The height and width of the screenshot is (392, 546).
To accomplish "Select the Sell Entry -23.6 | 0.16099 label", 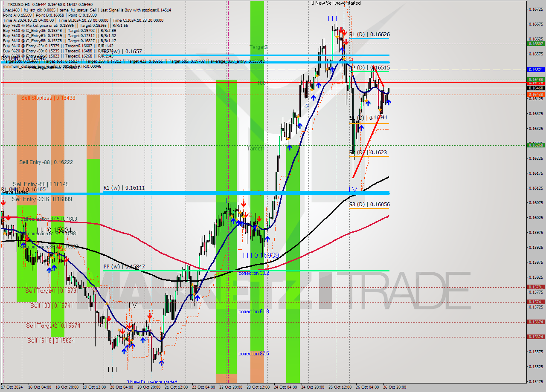I will [42, 199].
